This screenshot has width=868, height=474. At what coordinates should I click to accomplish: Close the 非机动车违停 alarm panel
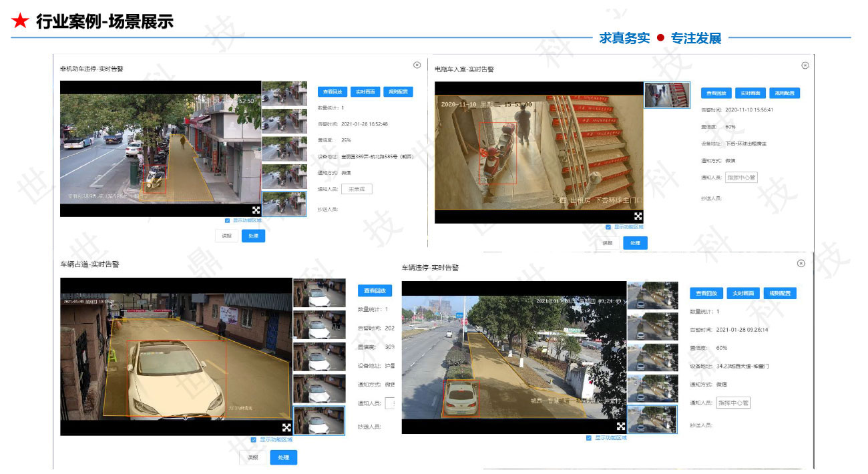[x=417, y=65]
